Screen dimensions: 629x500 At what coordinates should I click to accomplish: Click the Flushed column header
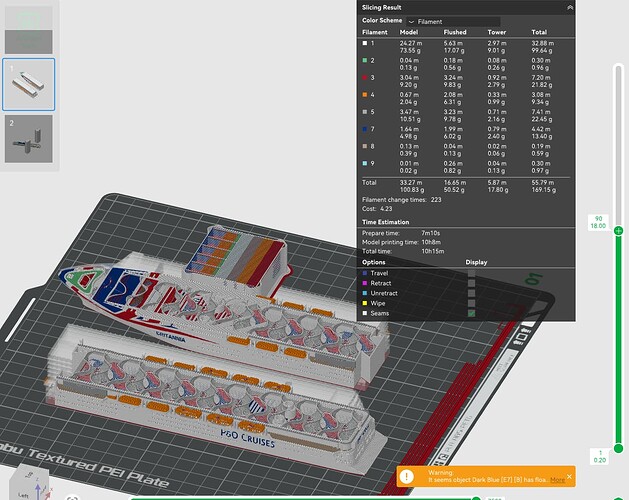(x=455, y=32)
